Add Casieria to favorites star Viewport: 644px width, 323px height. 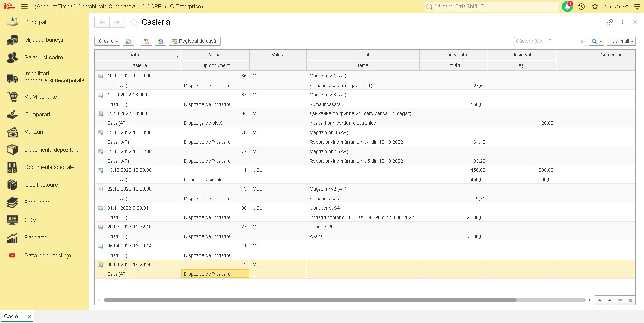134,22
